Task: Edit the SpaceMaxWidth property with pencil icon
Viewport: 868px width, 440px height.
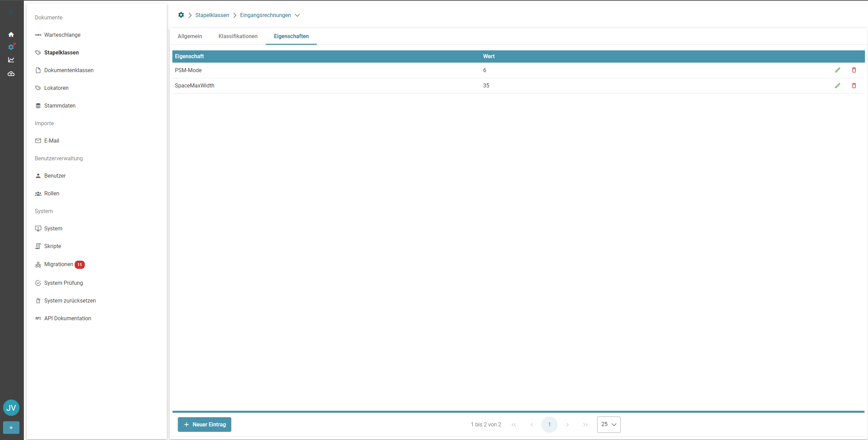Action: [837, 86]
